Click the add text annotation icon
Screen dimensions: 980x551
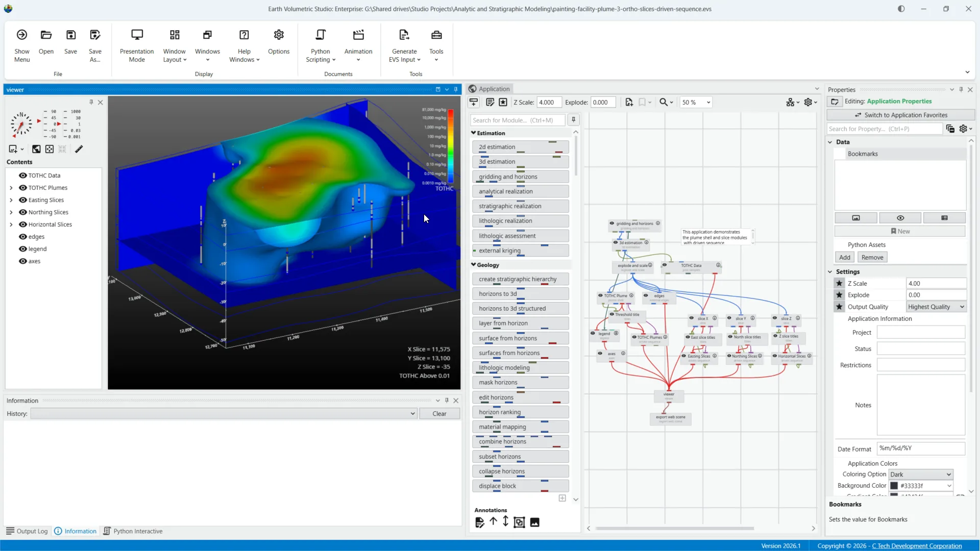pyautogui.click(x=479, y=522)
